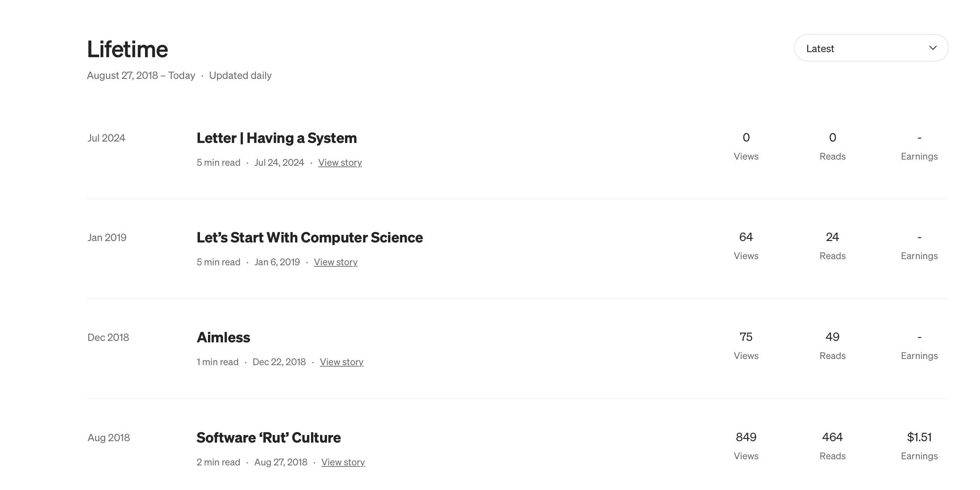Click the "Updated daily" label

pos(240,75)
